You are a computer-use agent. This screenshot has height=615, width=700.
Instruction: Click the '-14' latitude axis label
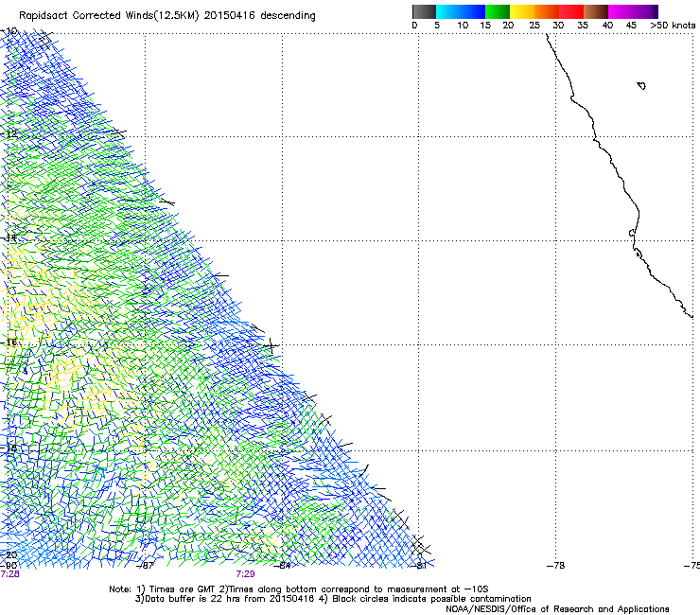[9, 237]
